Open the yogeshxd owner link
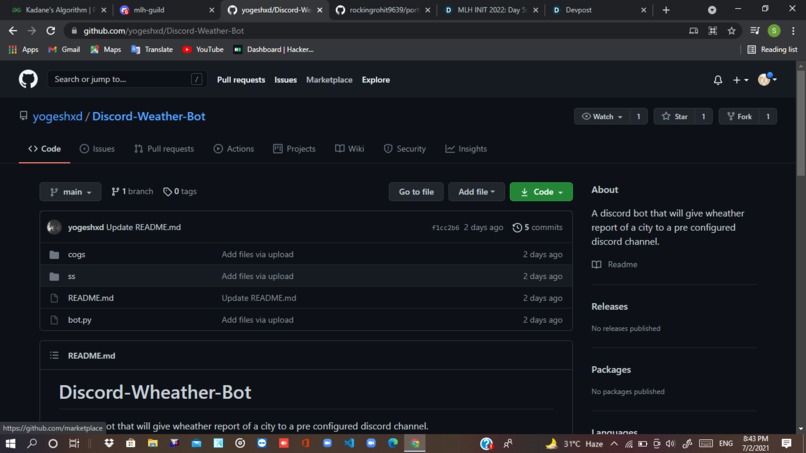Viewport: 806px width, 453px height. pos(58,116)
